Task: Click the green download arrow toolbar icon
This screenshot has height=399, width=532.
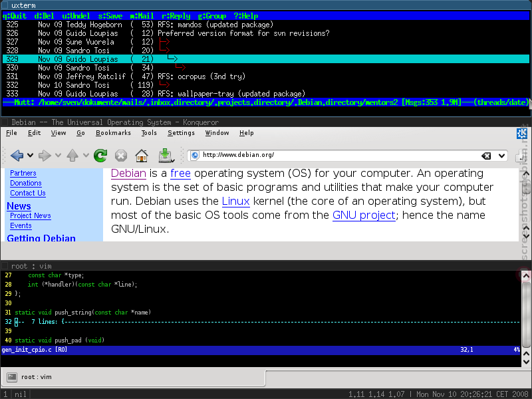Action: pos(165,156)
